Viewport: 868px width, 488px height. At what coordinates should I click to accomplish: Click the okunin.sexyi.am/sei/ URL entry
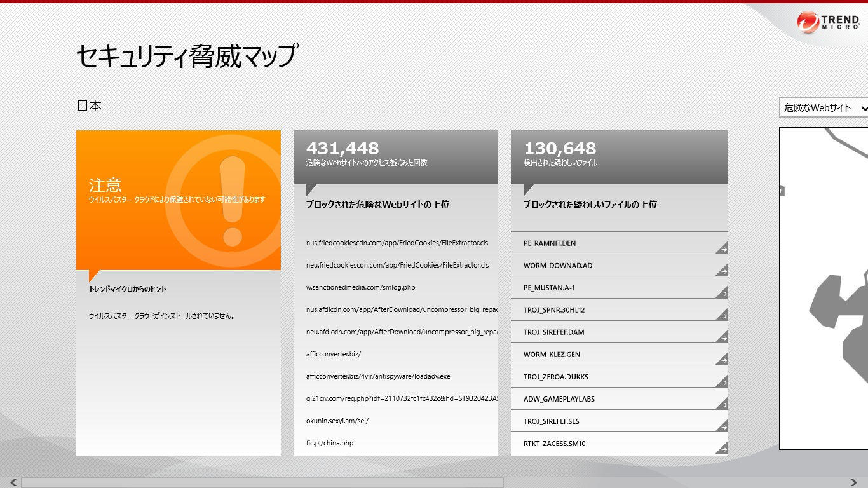click(337, 421)
